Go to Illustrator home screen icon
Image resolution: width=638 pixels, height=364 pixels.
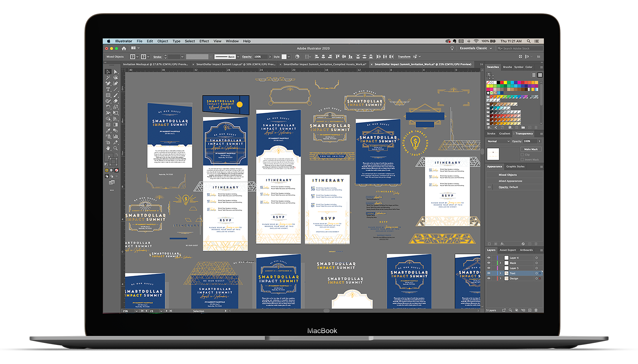click(124, 48)
